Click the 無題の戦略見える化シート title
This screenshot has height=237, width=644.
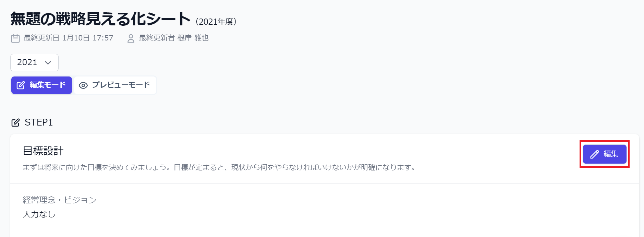tap(100, 19)
